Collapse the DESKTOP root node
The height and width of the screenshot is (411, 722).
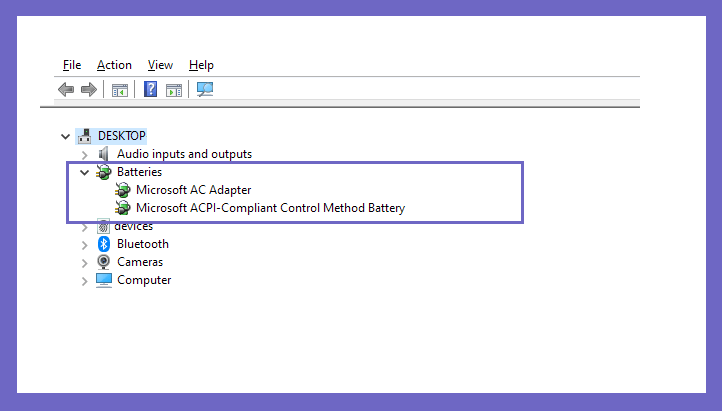(65, 136)
